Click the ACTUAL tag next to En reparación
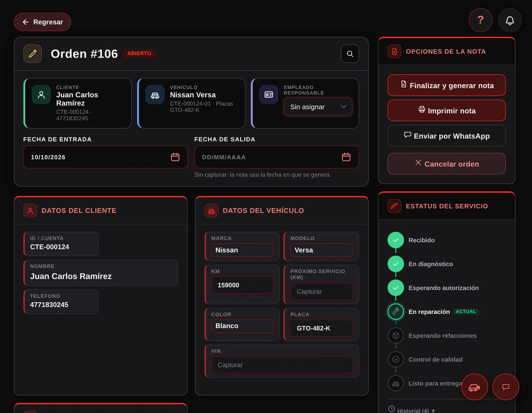Viewport: 532px width, 413px height. tap(466, 311)
